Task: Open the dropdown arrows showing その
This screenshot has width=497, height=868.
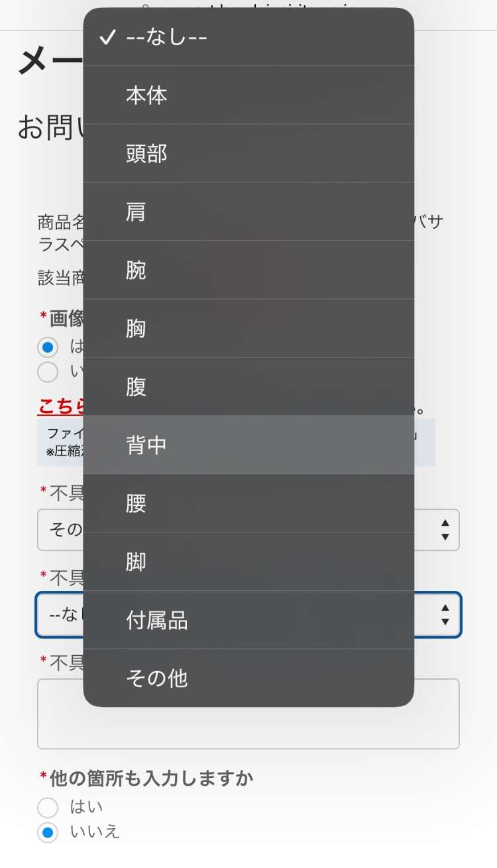Action: coord(445,530)
